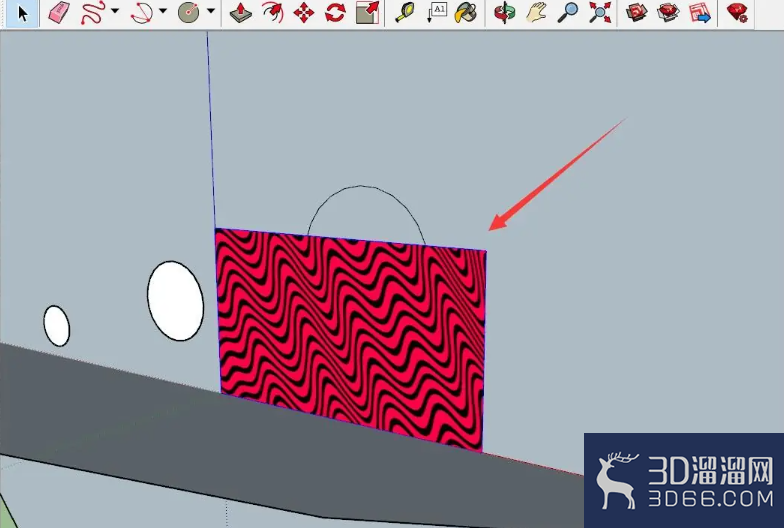Viewport: 784px width, 528px height.
Task: Activate the Rotate tool
Action: 335,12
